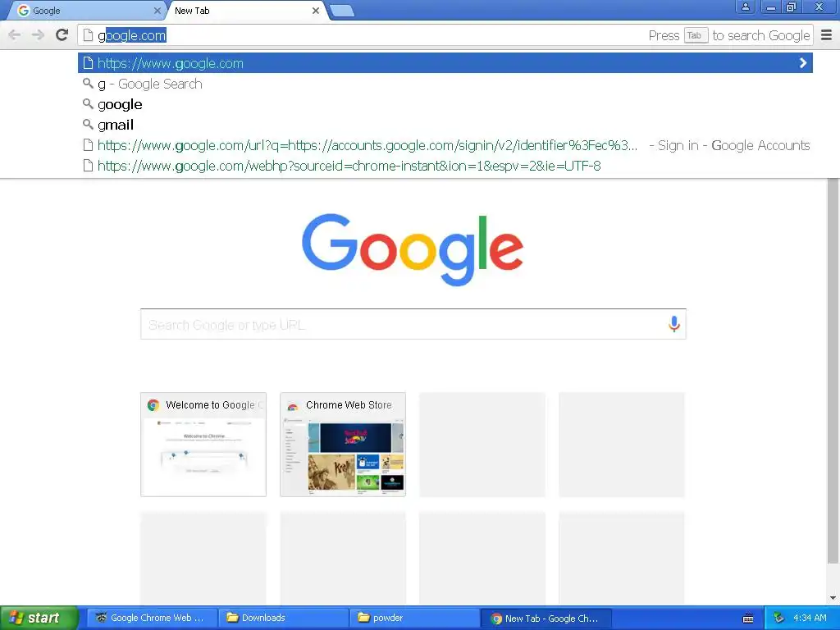Click the user profile icon in title bar
This screenshot has width=840, height=630.
(745, 7)
